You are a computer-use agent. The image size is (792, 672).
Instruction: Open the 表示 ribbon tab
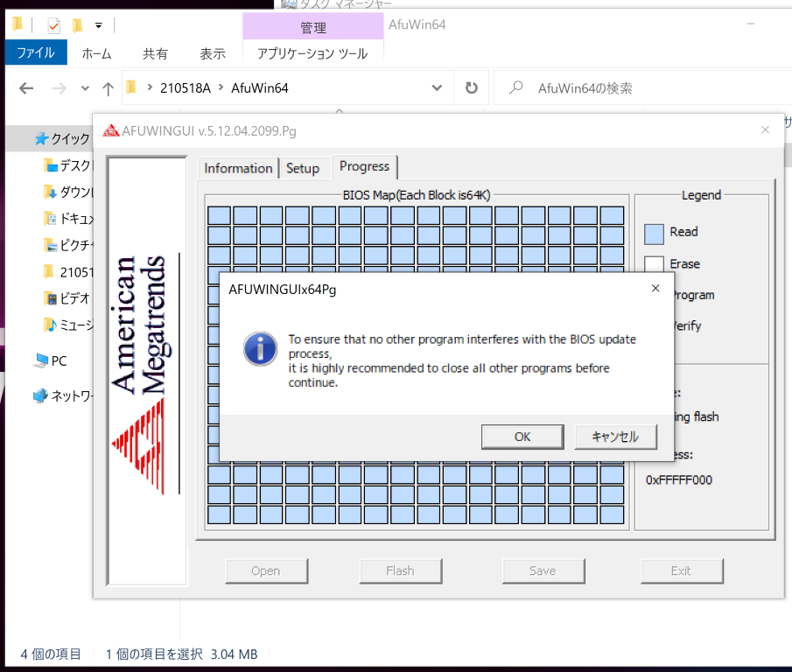tap(212, 53)
